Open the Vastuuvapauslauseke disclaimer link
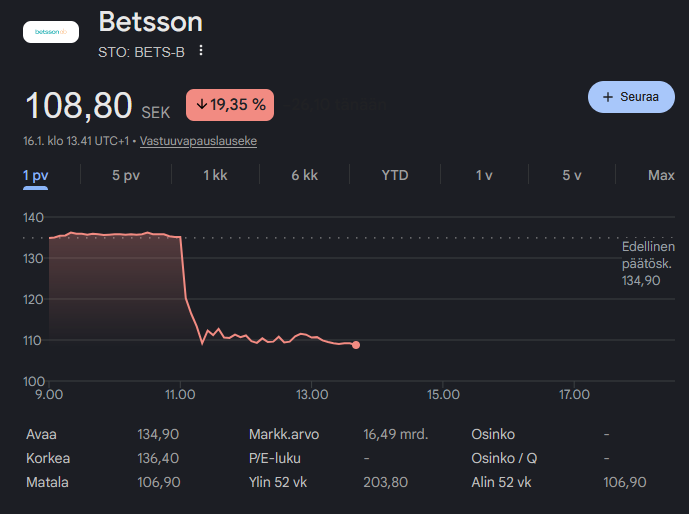 coord(198,141)
